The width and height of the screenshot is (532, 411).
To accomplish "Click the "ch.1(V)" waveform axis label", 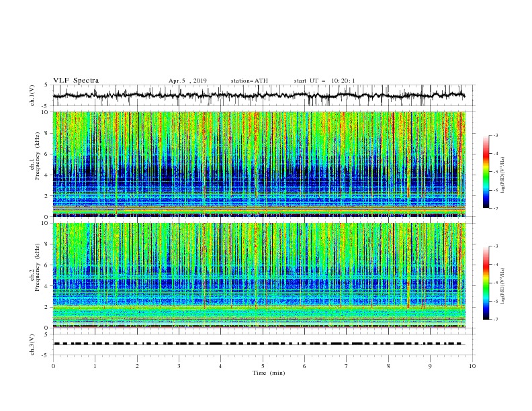I will tap(32, 95).
